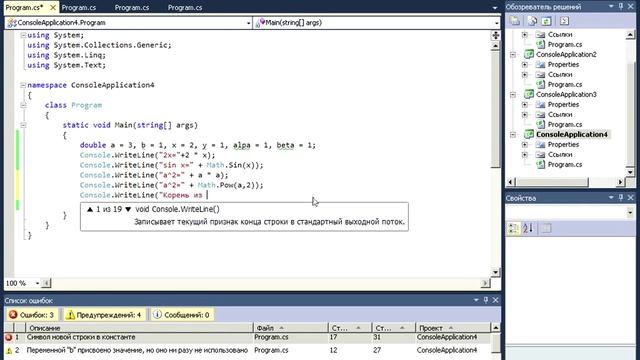Pin the Solution Explorer panel with pushpin icon
640x360 pixels.
click(621, 6)
